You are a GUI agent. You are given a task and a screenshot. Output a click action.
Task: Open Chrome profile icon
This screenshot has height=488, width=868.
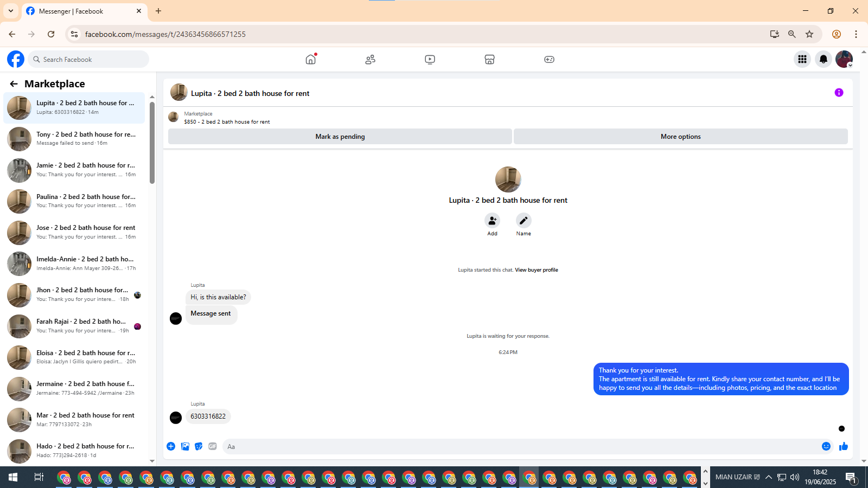837,34
